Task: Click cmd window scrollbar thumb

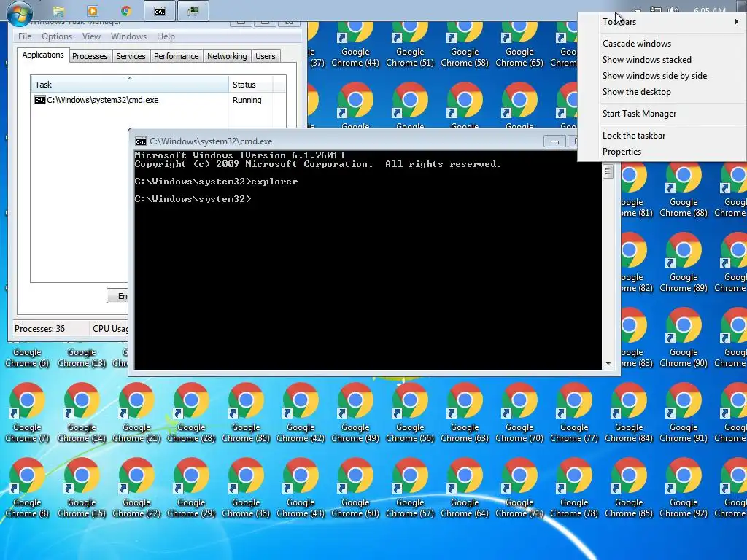Action: point(608,171)
